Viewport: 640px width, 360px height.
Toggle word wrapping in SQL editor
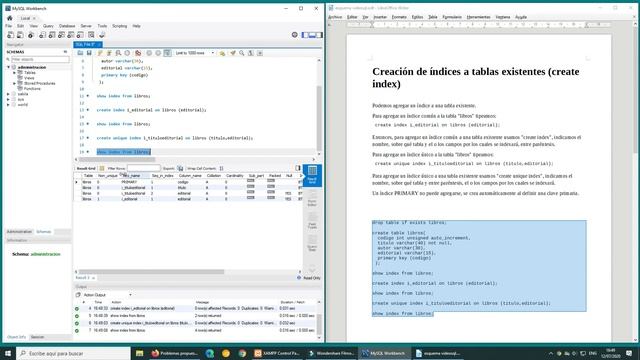pyautogui.click(x=260, y=53)
